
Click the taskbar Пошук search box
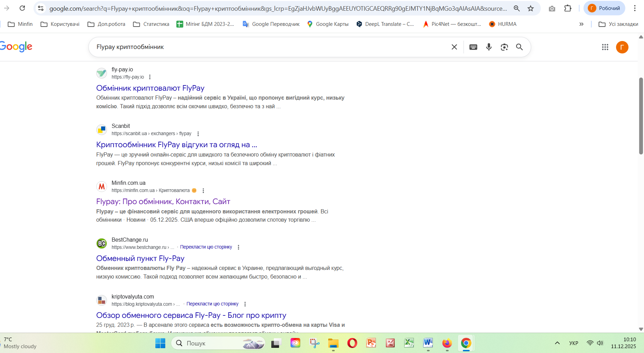218,343
